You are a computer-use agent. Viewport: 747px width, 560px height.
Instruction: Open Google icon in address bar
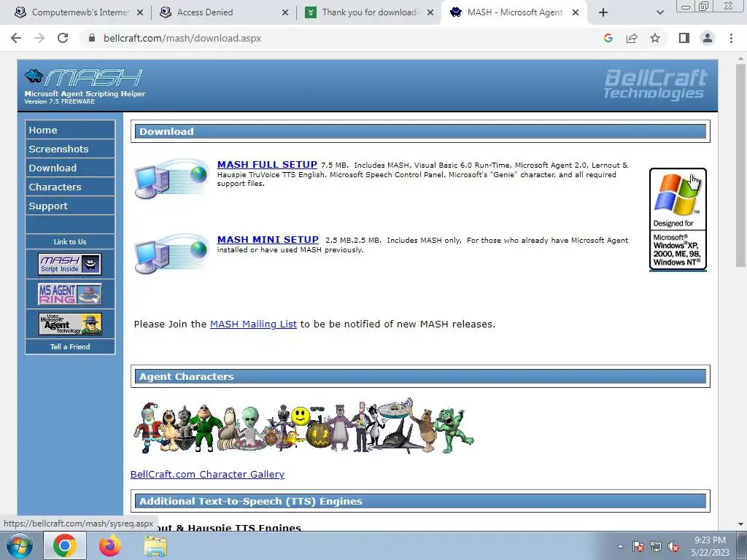click(x=608, y=38)
